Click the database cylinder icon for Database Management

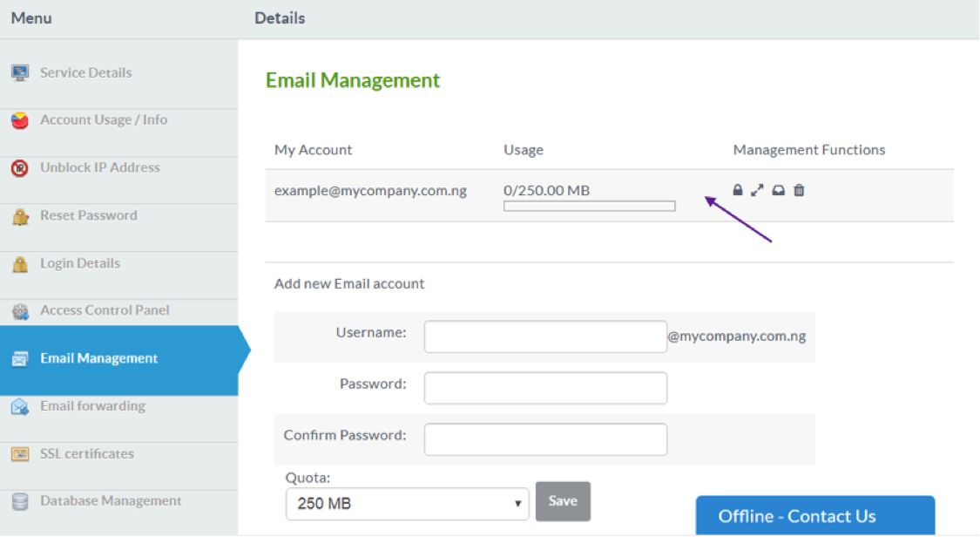tap(20, 501)
